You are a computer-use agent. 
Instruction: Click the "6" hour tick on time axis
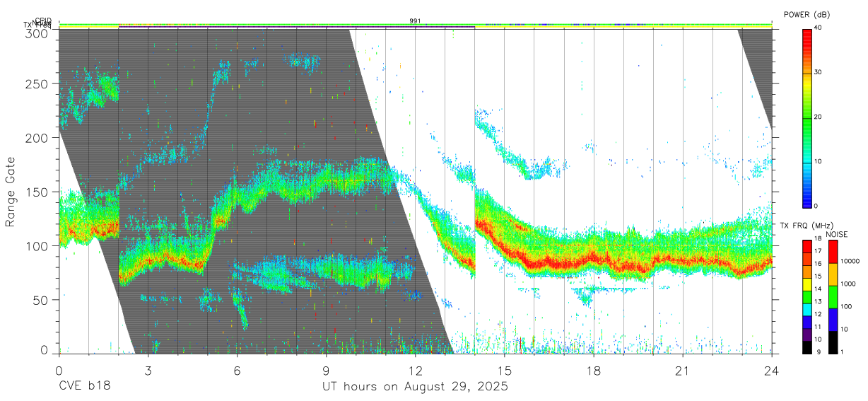pyautogui.click(x=237, y=371)
